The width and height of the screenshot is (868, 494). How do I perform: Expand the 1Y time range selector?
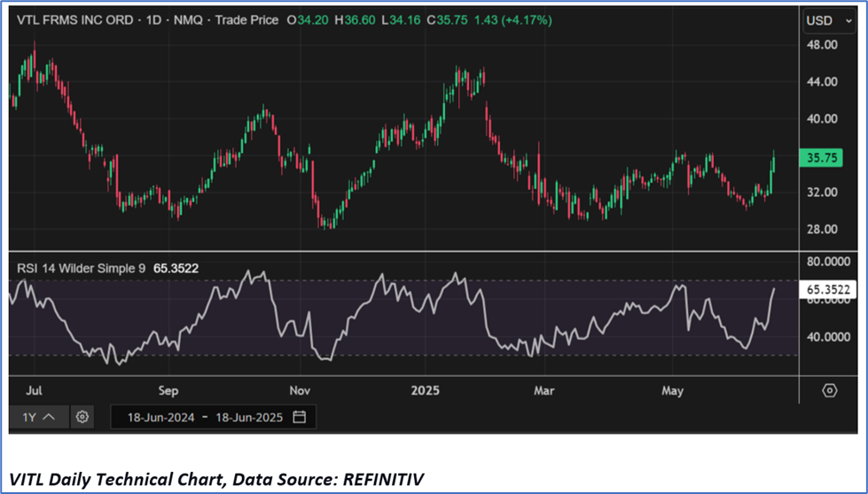39,417
